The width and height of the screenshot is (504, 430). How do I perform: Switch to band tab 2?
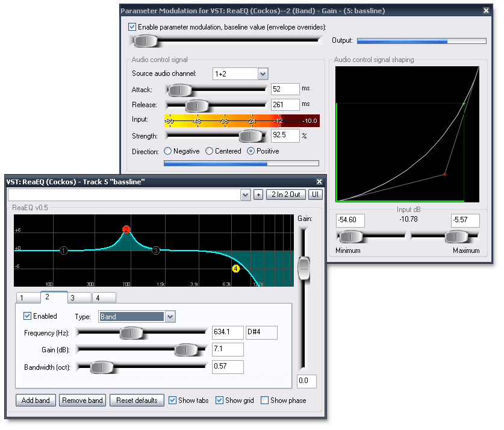pos(54,297)
